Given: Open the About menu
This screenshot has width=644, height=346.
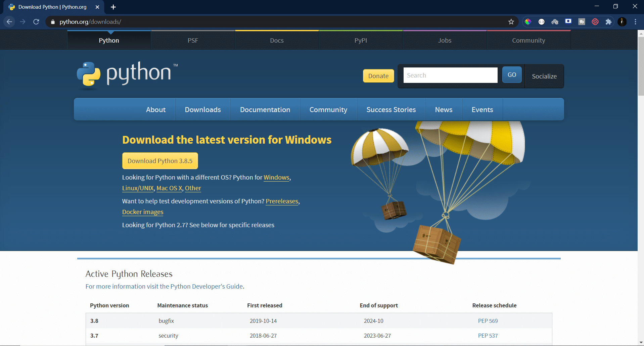Looking at the screenshot, I should click(156, 110).
